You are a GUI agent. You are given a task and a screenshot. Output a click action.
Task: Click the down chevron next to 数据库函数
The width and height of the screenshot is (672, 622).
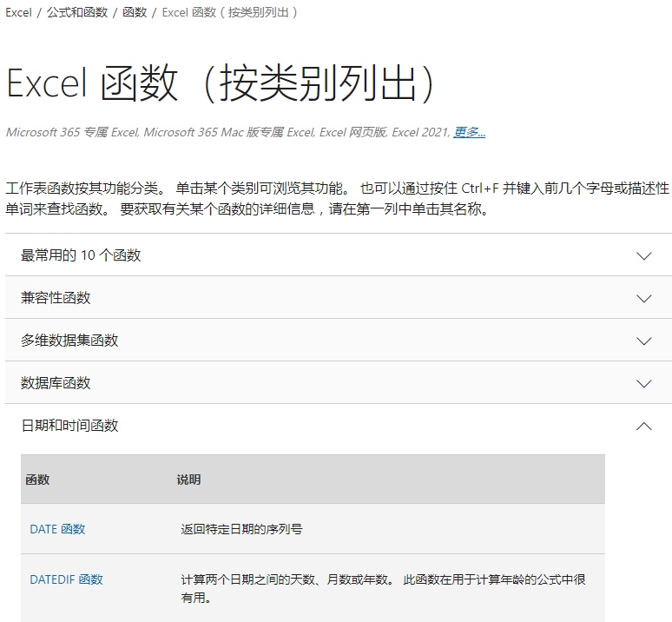[x=643, y=383]
